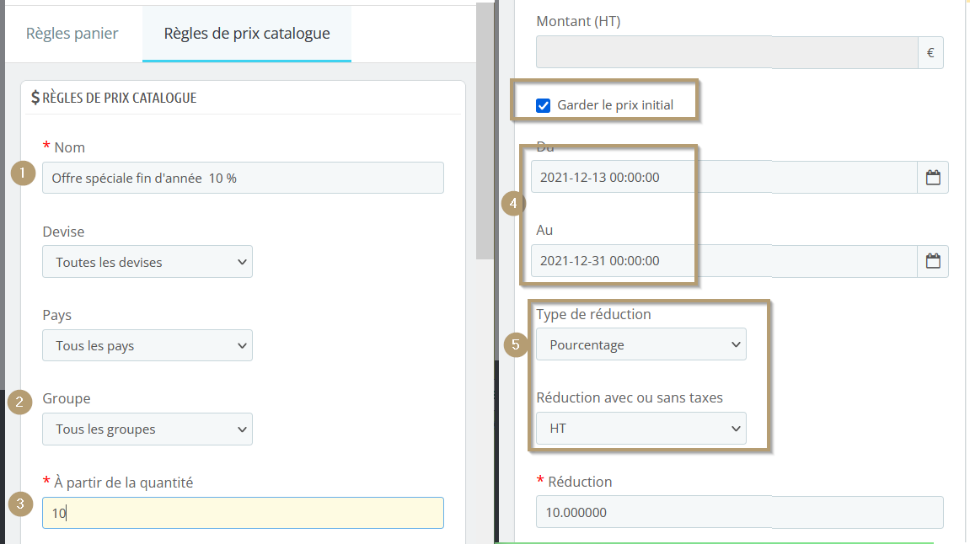Image resolution: width=970 pixels, height=560 pixels.
Task: Select Règles de prix catalogue tab
Action: point(247,34)
